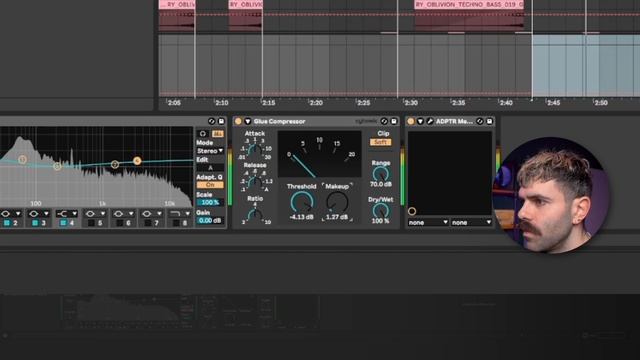This screenshot has height=360, width=640.
Task: Open filter type chooser for band 7
Action: (x=151, y=213)
